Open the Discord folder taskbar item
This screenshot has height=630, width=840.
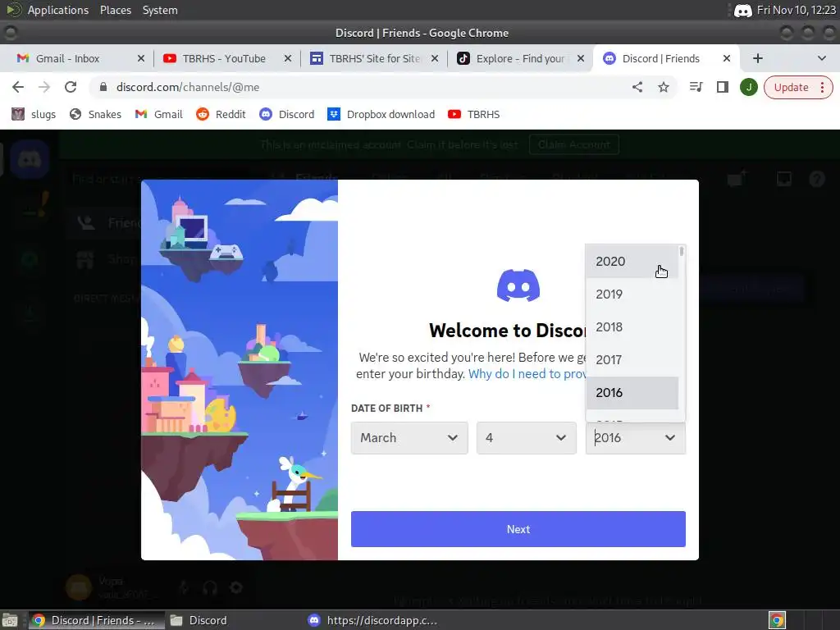pos(199,620)
